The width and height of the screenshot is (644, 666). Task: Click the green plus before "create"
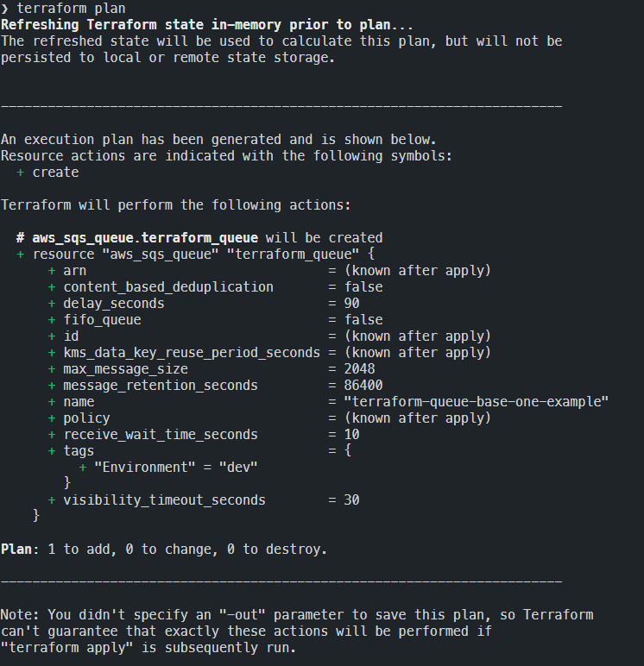(21, 173)
